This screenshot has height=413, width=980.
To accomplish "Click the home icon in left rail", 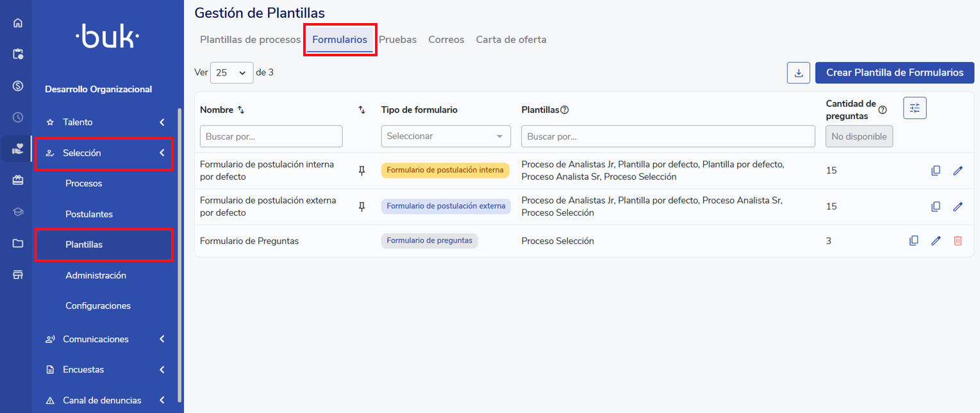I will click(x=18, y=23).
